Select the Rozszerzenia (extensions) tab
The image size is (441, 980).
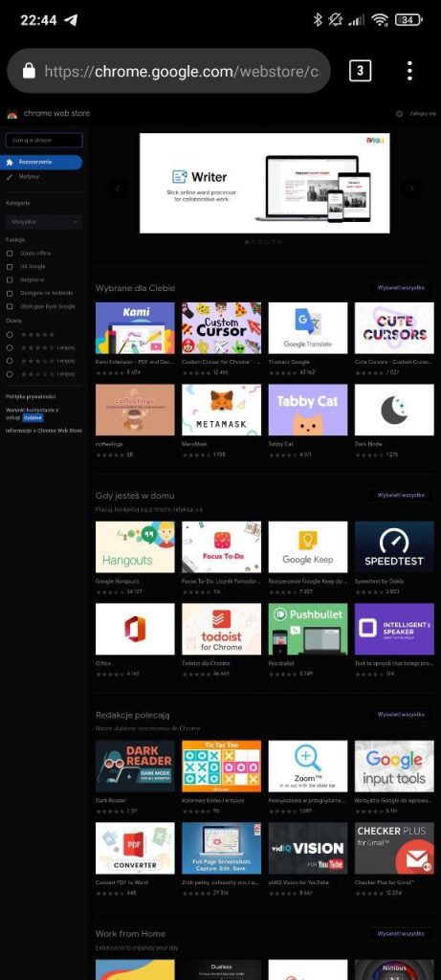pyautogui.click(x=41, y=162)
